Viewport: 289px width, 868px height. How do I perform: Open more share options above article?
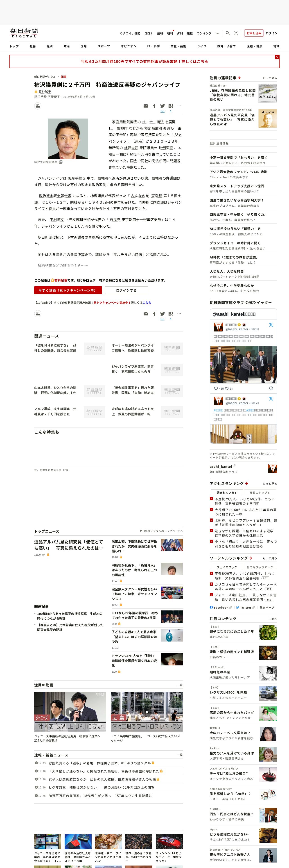coord(179,106)
